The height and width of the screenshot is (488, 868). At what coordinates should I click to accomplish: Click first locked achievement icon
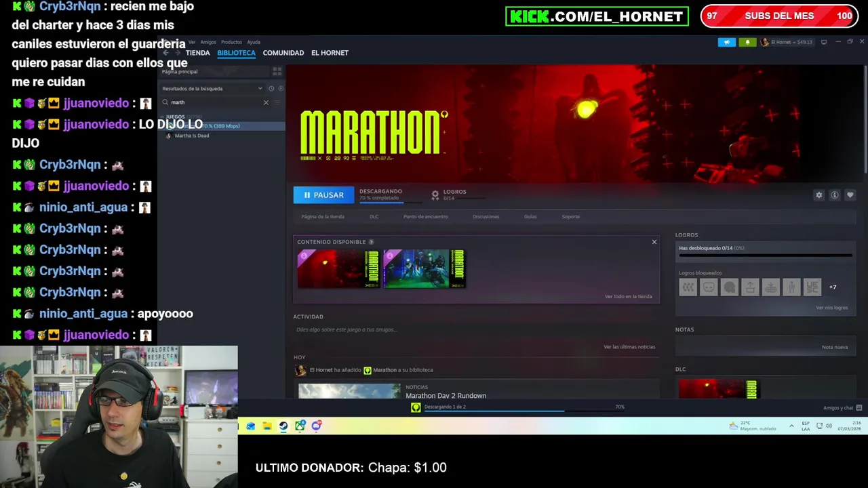click(688, 287)
